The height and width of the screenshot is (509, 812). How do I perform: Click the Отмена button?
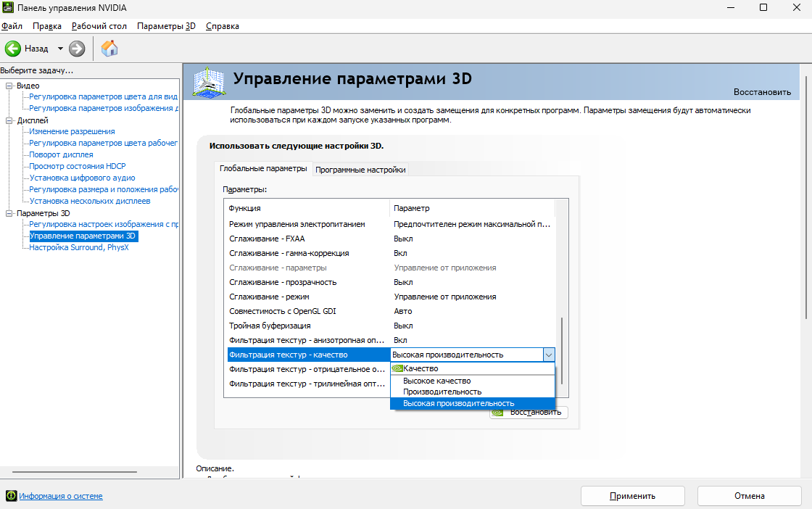pyautogui.click(x=750, y=496)
